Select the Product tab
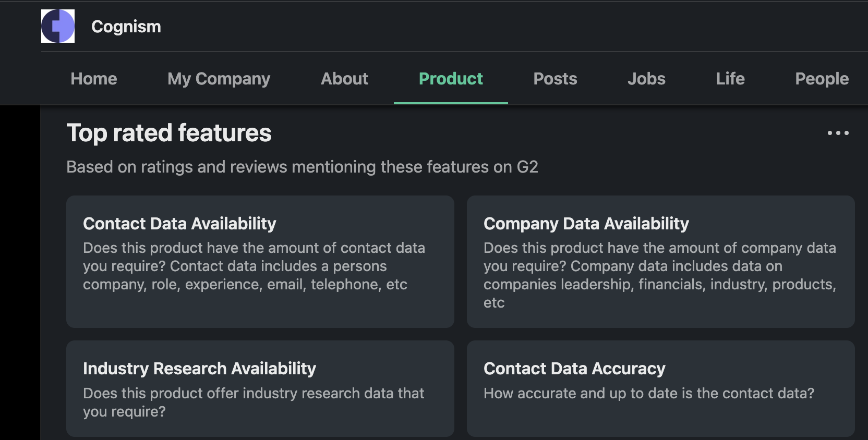This screenshot has height=440, width=868. coord(451,79)
